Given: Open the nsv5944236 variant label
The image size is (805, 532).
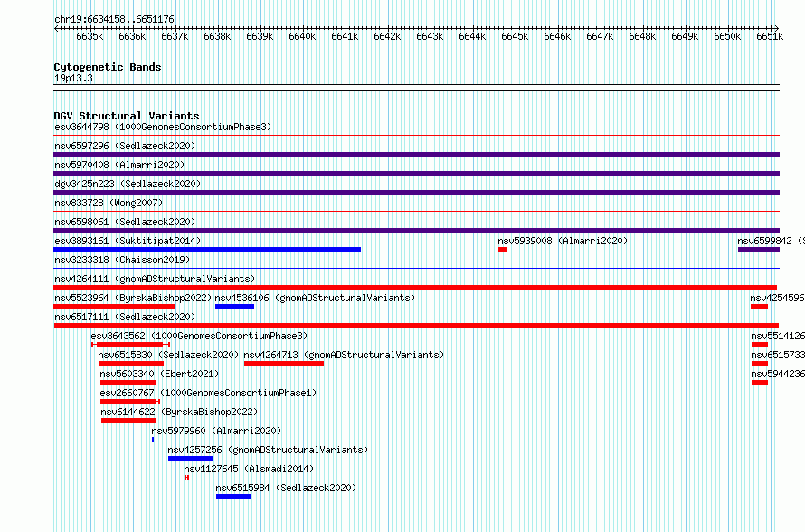Looking at the screenshot, I should pos(778,374).
